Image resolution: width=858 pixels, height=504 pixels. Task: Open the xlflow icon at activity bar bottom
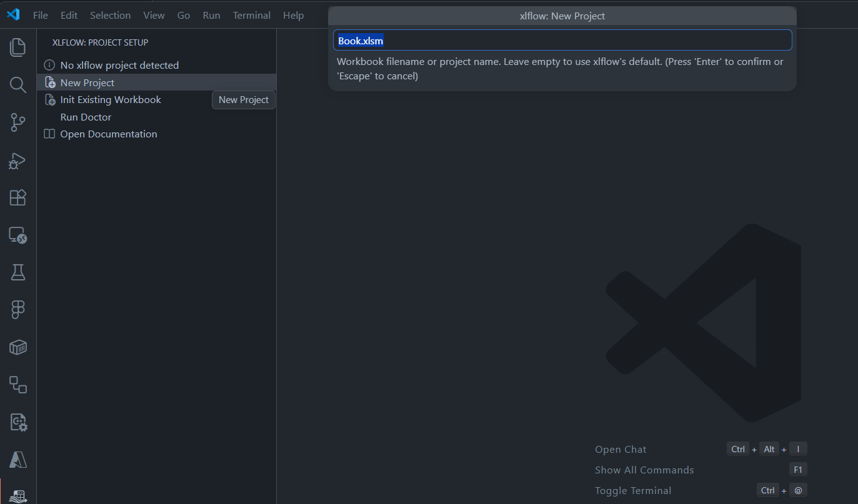(x=18, y=495)
